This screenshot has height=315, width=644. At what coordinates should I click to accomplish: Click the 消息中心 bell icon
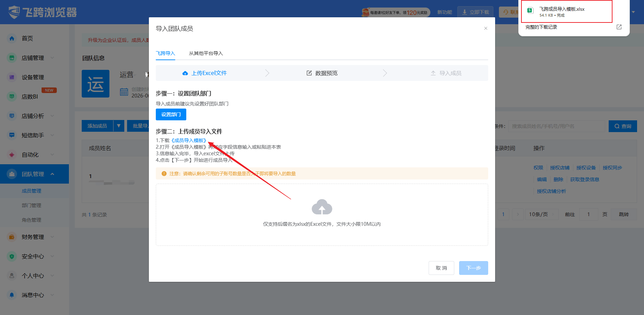point(12,295)
